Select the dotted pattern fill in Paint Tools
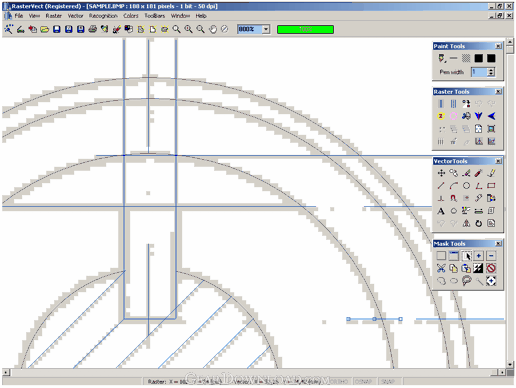 click(466, 58)
